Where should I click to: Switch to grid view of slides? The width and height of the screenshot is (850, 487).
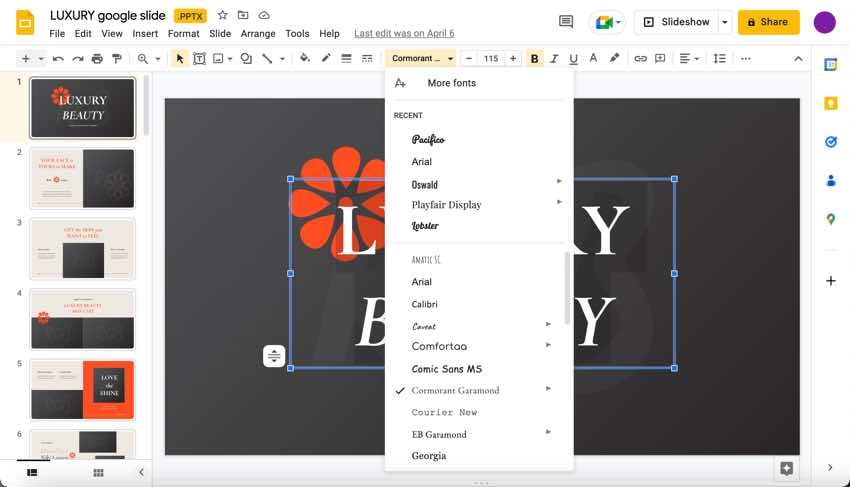click(98, 472)
